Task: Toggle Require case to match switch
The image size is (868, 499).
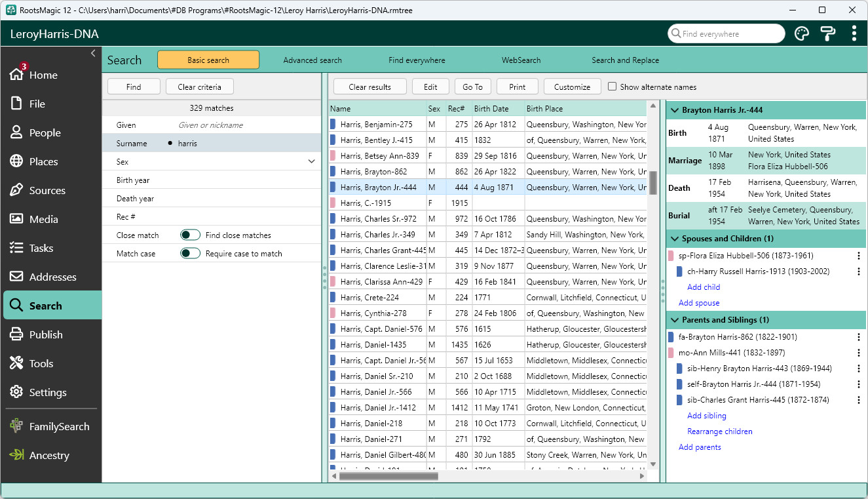Action: tap(190, 253)
